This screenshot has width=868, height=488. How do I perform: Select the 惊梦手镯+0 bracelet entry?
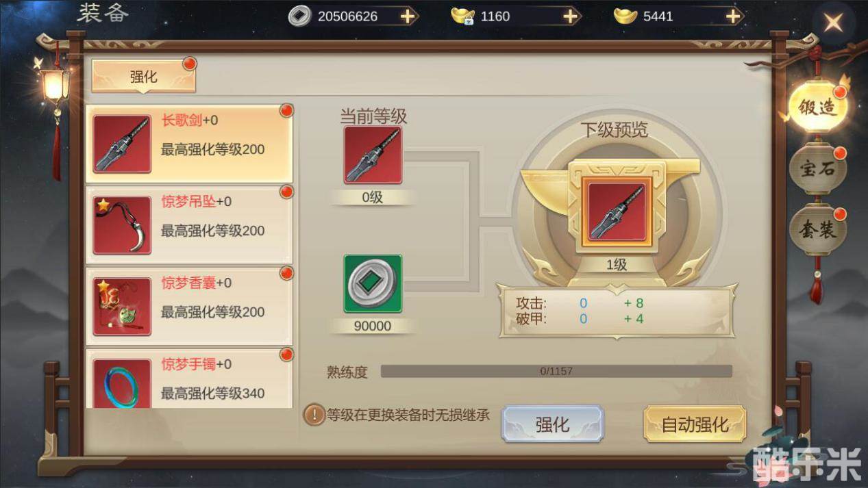click(x=189, y=378)
